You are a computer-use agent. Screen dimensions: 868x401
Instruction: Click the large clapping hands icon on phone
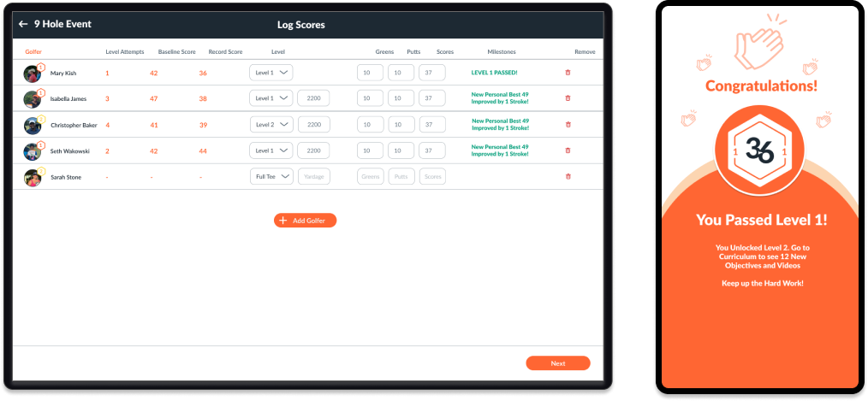pyautogui.click(x=759, y=44)
